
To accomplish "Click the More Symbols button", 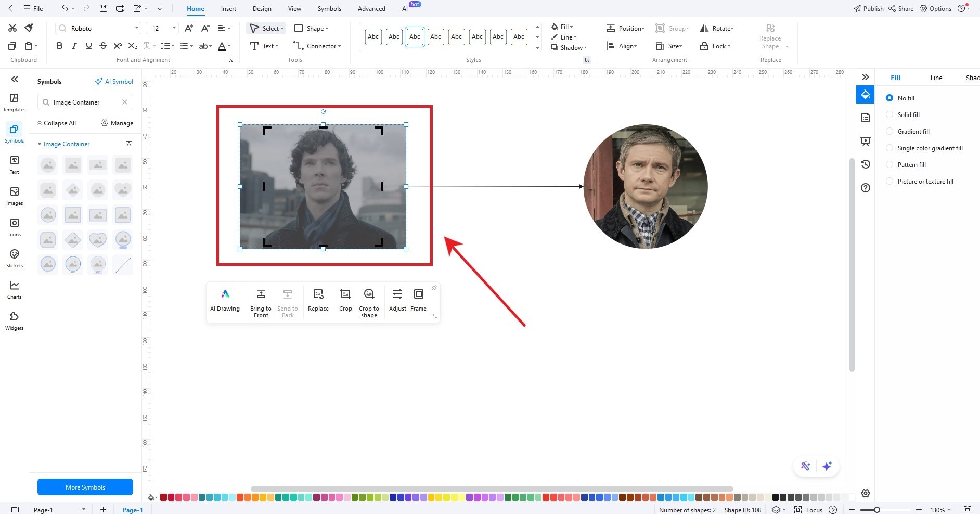I will click(85, 487).
